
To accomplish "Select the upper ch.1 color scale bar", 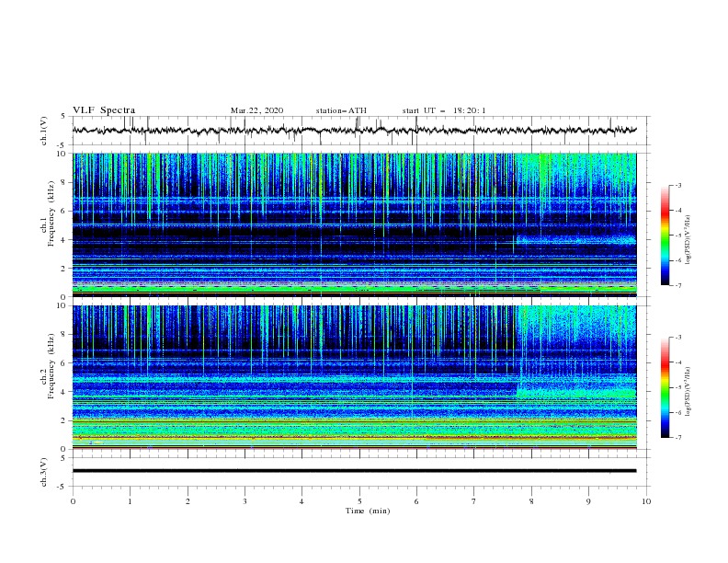I will 665,235.
